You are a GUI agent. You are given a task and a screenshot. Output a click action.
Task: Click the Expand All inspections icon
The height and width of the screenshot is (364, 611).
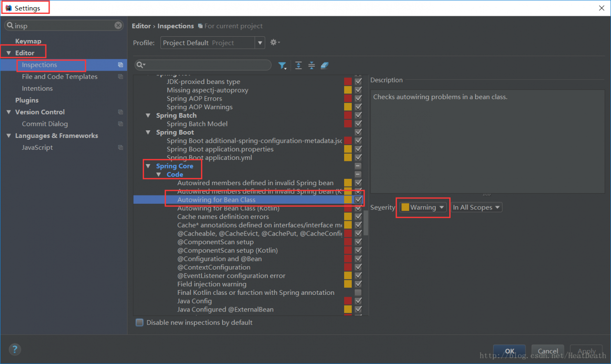[x=298, y=65]
